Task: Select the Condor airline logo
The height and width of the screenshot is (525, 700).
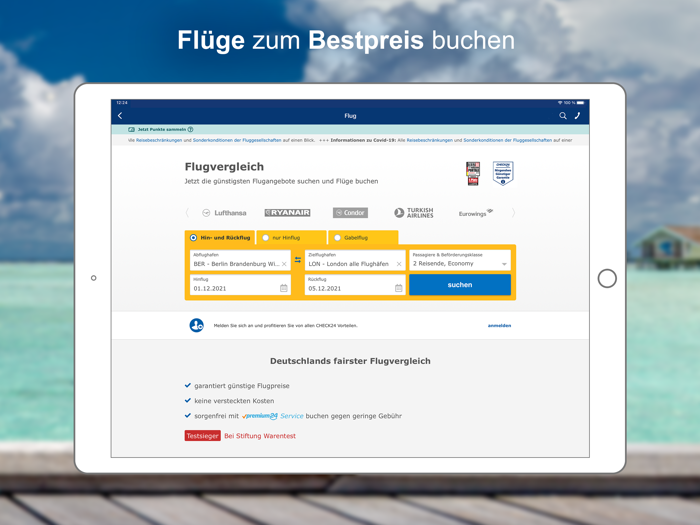Action: [350, 213]
